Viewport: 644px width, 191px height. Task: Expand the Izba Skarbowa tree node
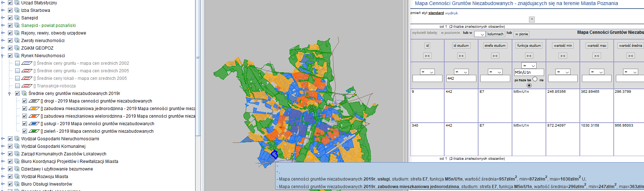(3, 10)
